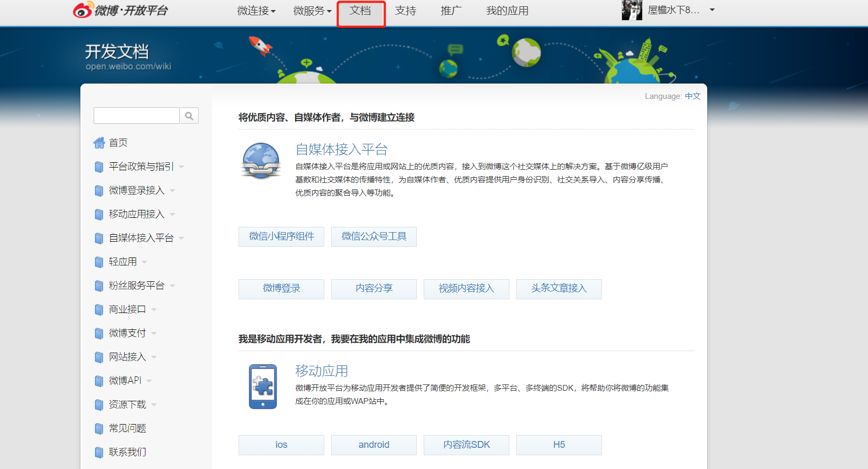Screen dimensions: 868x469
Task: Click the book icon beside 粉丝服务平台
Action: point(99,286)
